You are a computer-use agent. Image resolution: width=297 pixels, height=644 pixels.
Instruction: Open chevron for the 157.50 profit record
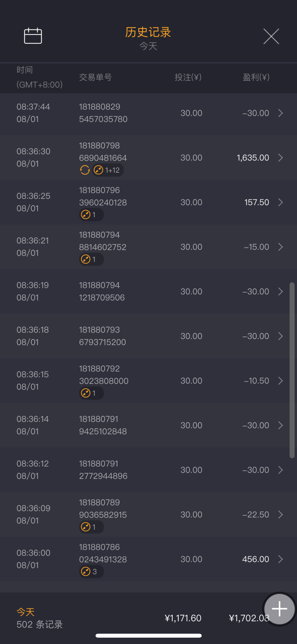[x=281, y=202]
